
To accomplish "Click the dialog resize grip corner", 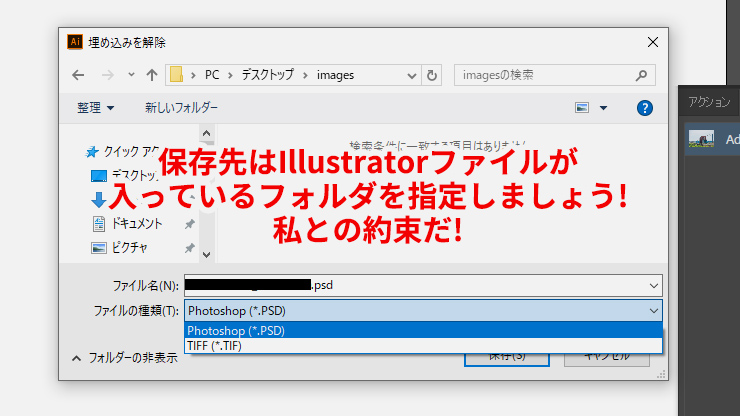I will (x=661, y=374).
